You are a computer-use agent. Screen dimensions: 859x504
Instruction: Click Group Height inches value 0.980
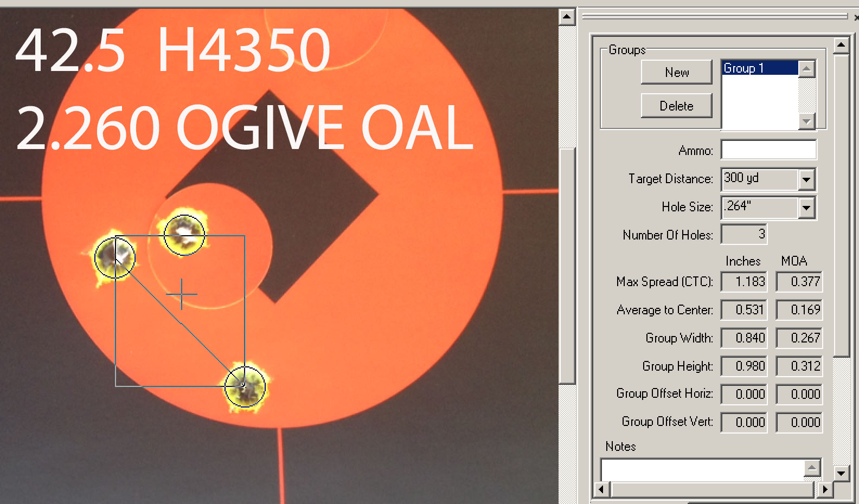(x=743, y=366)
